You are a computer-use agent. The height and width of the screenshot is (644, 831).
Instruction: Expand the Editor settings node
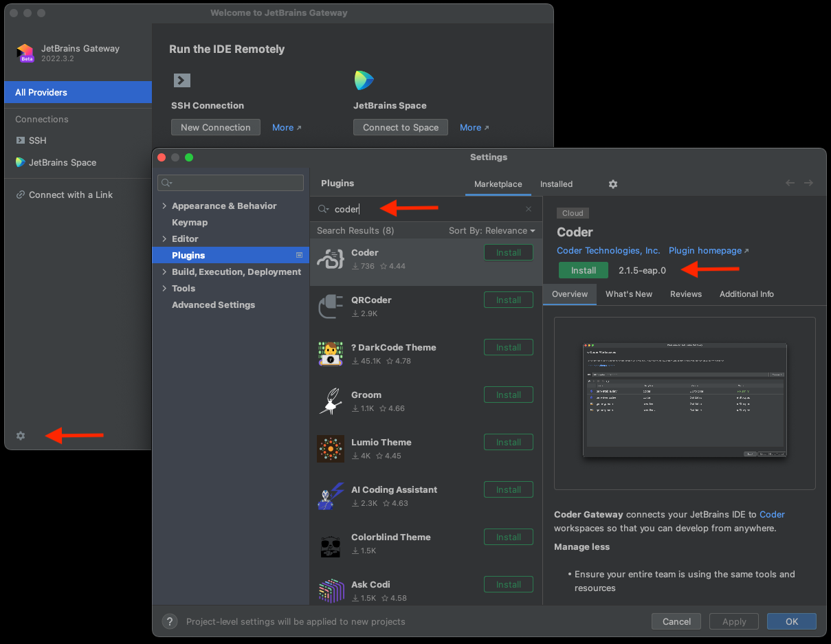click(164, 238)
